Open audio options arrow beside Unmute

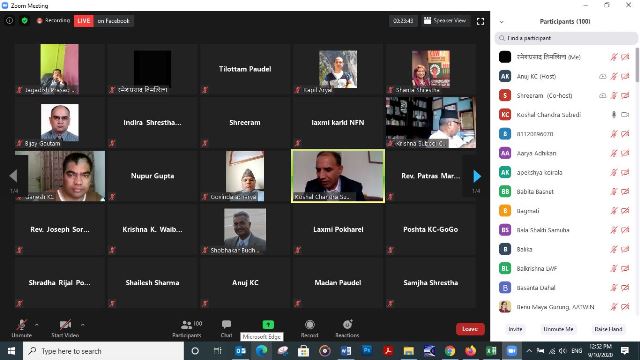[36, 325]
